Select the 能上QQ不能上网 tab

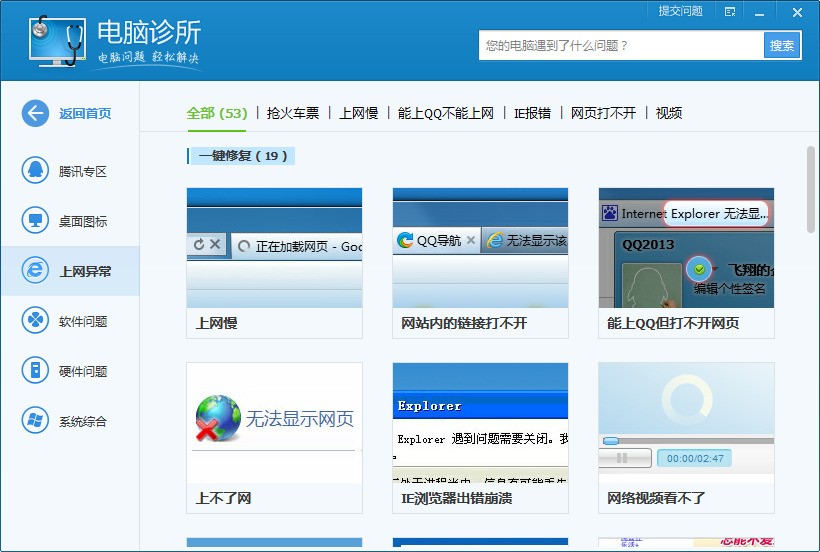(x=446, y=113)
